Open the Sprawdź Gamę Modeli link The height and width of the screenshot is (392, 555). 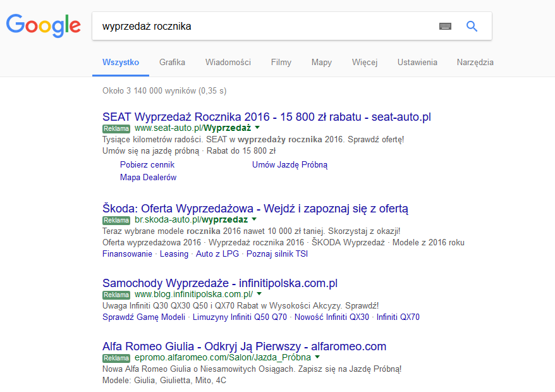pyautogui.click(x=143, y=317)
